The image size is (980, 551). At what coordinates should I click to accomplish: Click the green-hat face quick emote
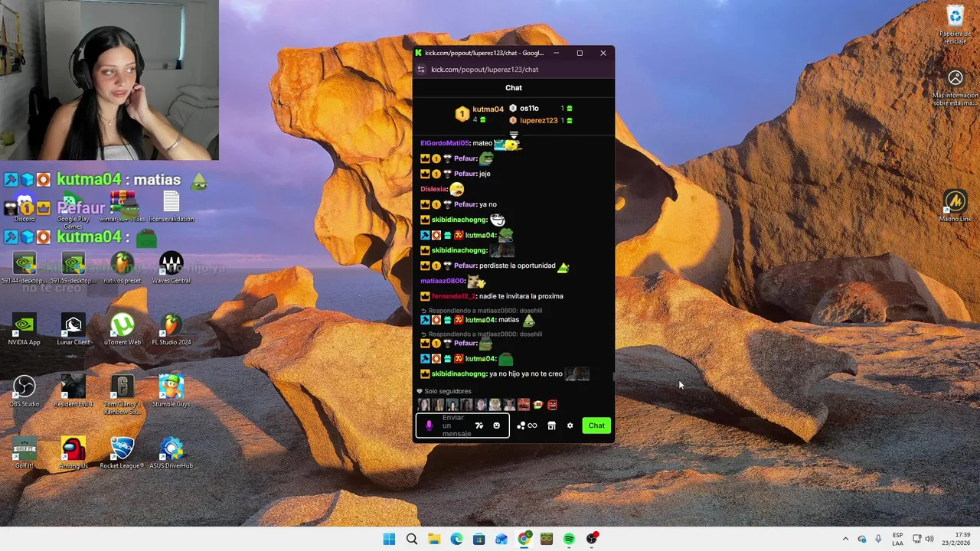coord(538,405)
